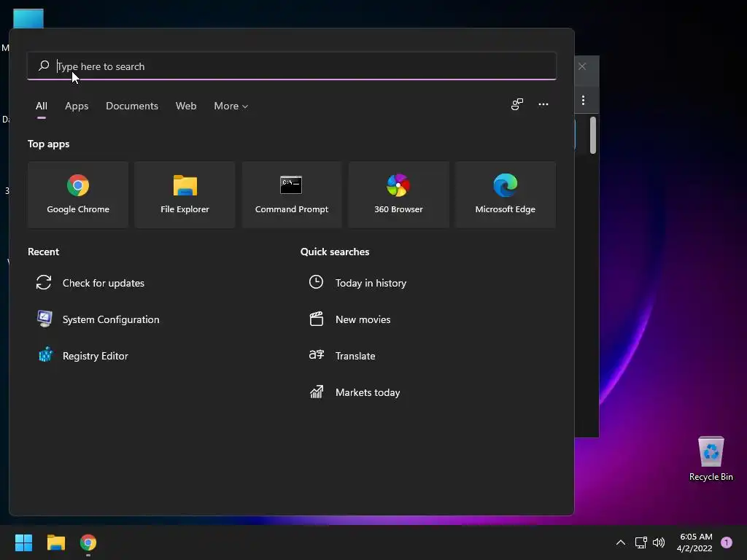Click the Registry Editor icon
This screenshot has height=560, width=747.
(x=45, y=355)
